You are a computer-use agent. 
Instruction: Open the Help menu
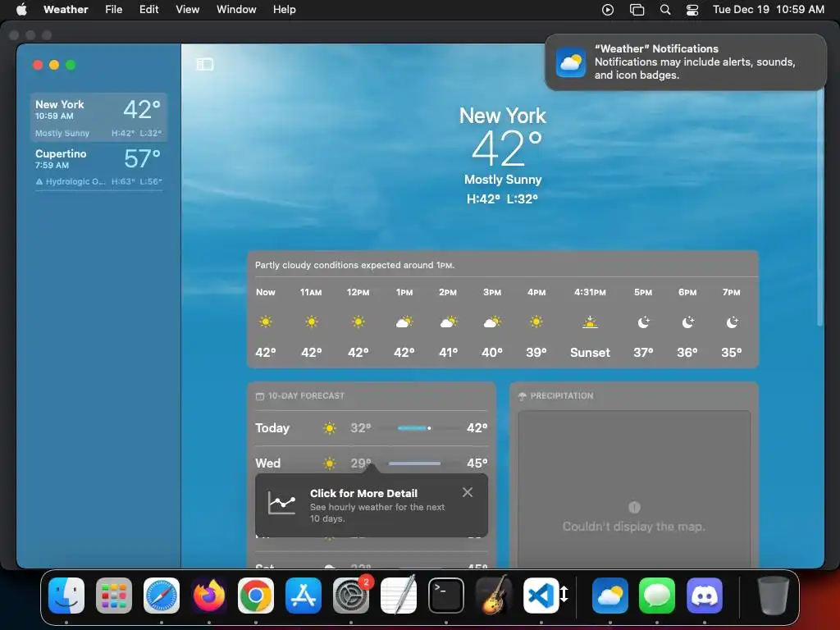click(x=284, y=9)
